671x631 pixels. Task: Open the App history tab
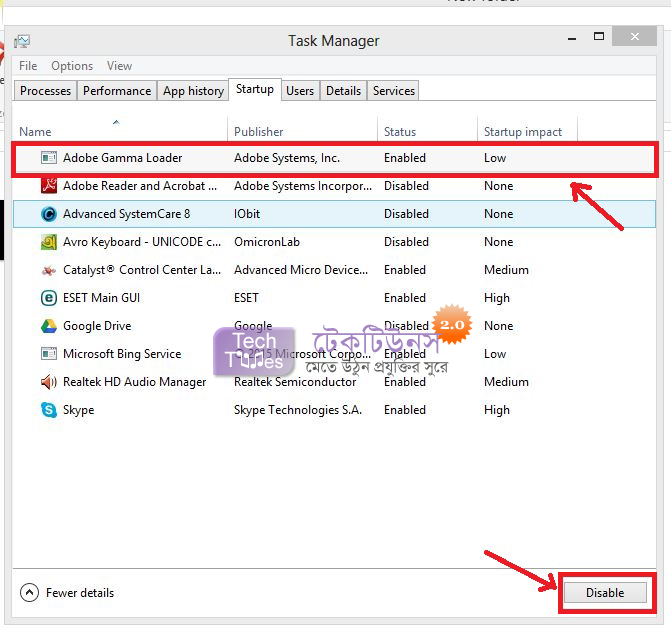click(x=193, y=91)
